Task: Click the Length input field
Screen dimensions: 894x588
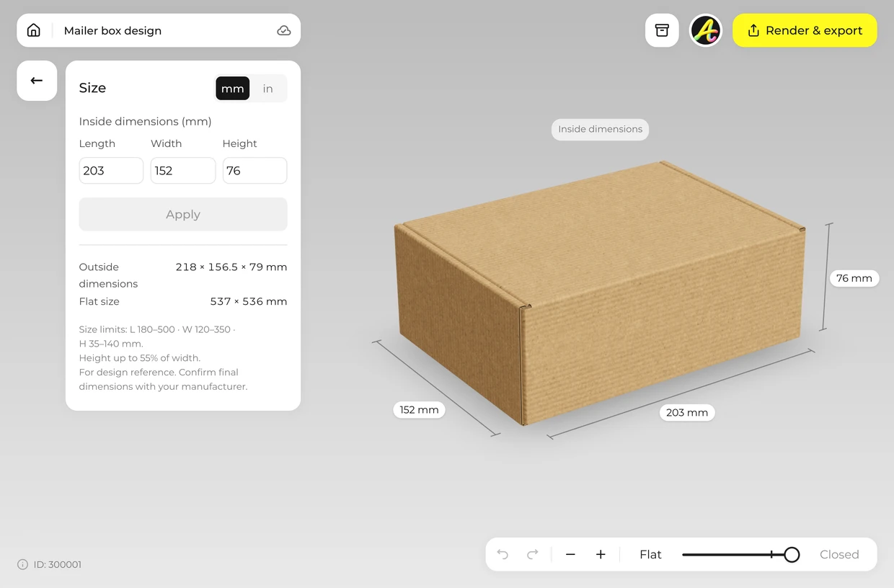Action: coord(111,171)
